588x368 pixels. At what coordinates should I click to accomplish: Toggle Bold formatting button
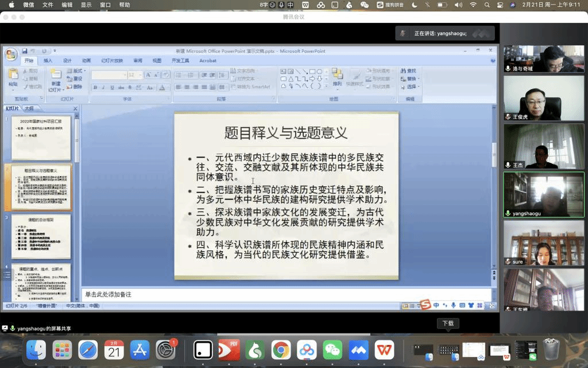[x=95, y=87]
